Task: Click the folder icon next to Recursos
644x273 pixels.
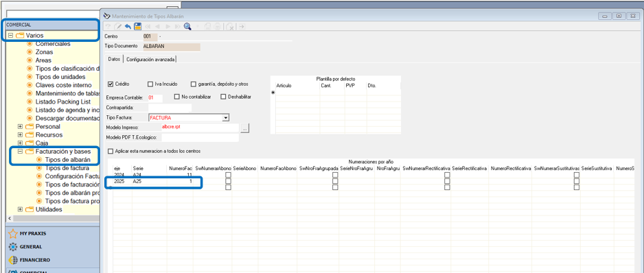Action: click(x=29, y=134)
